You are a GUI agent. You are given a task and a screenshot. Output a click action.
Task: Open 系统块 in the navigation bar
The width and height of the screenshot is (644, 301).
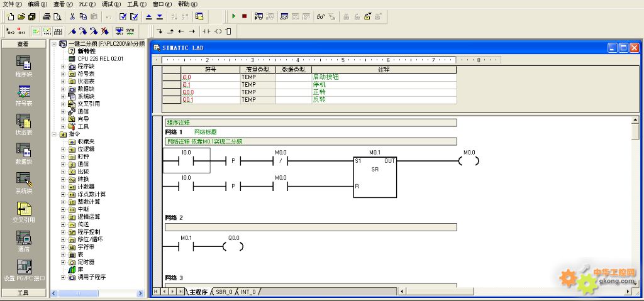[23, 183]
